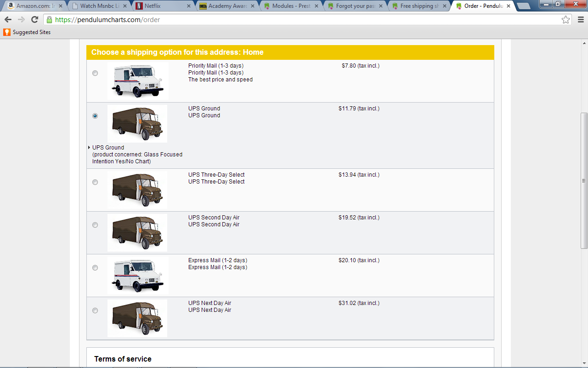
Task: Open the Chrome hamburger menu
Action: tap(581, 19)
